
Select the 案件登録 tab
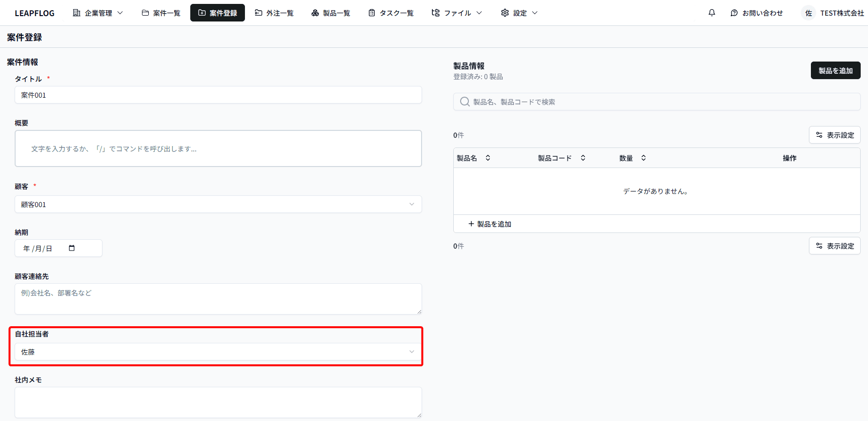pyautogui.click(x=218, y=13)
